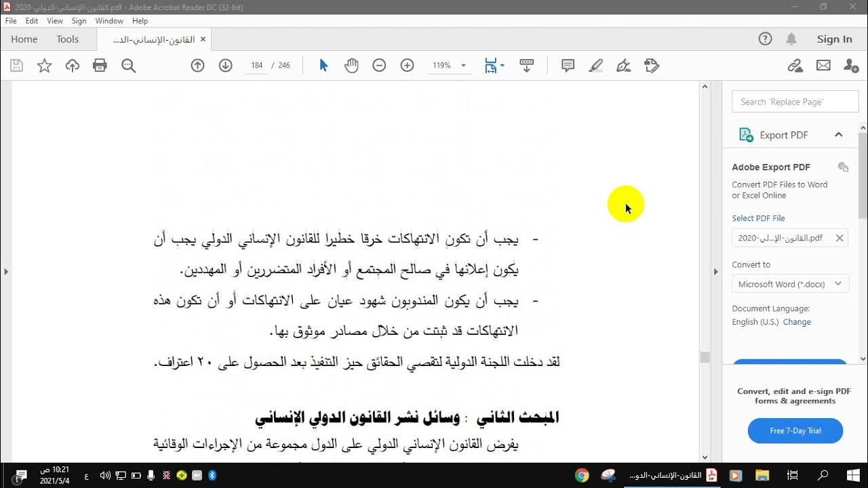Remove the selected PDF file with X
Viewport: 868px width, 488px height.
pyautogui.click(x=840, y=238)
